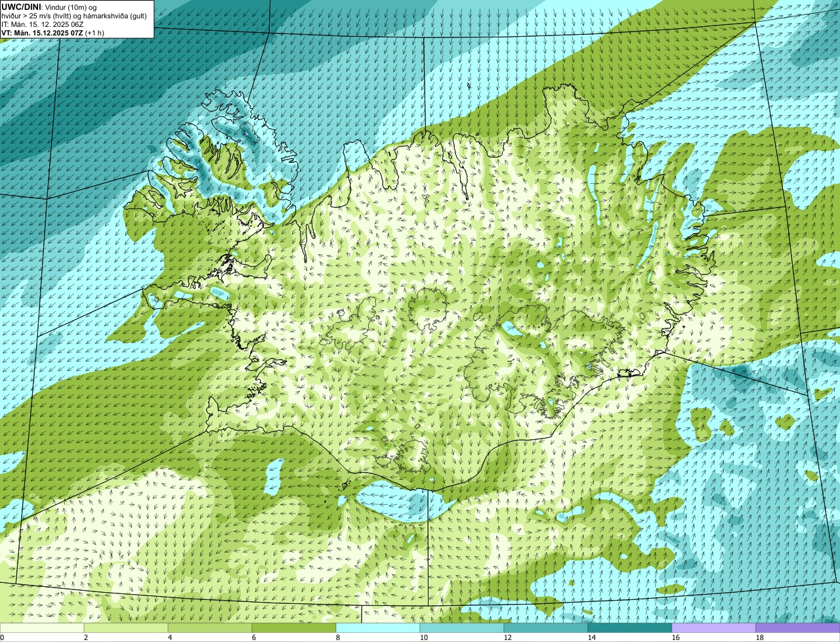Click the purple legend swatch above 18 m/s

798,628
